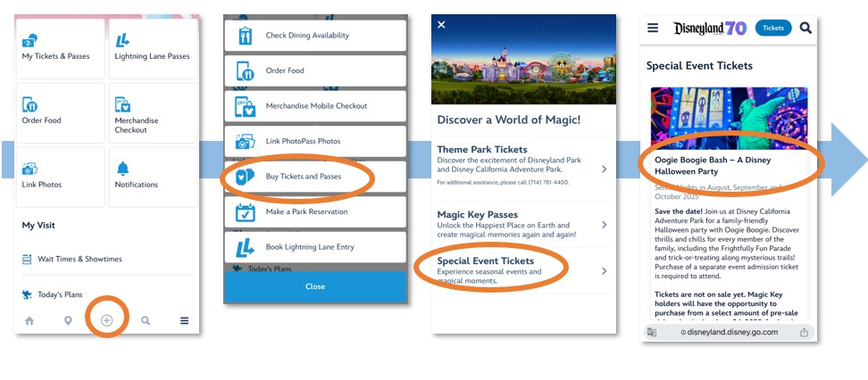Viewport: 868px width, 380px height.
Task: Expand the Magic Key Passes chevron
Action: click(x=604, y=225)
